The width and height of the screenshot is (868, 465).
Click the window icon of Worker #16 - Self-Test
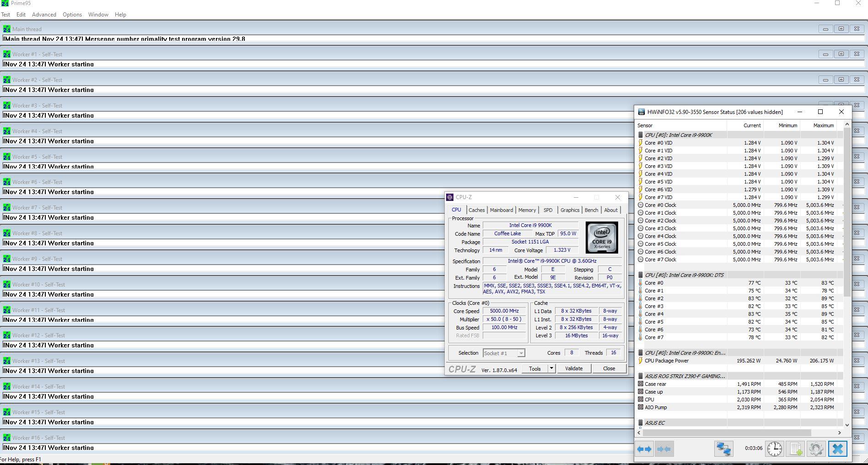click(x=6, y=438)
